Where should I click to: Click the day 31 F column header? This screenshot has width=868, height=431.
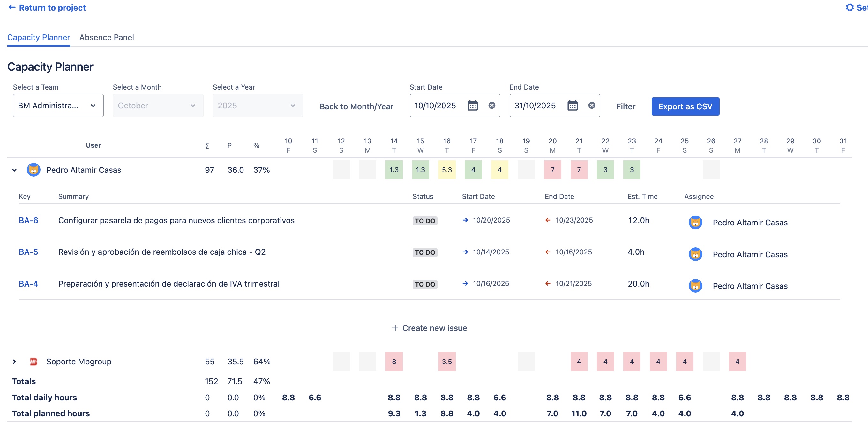pyautogui.click(x=843, y=145)
